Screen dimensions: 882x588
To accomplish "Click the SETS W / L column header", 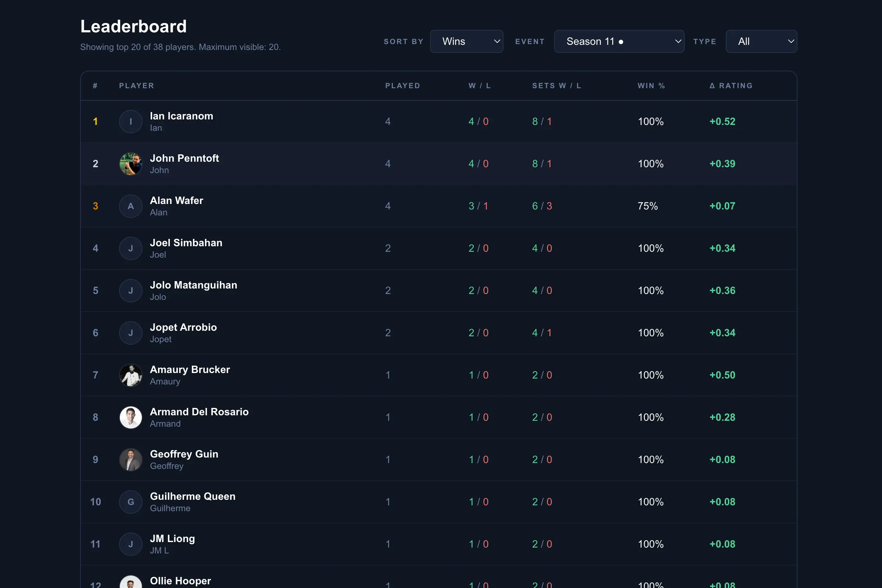I will pos(557,86).
